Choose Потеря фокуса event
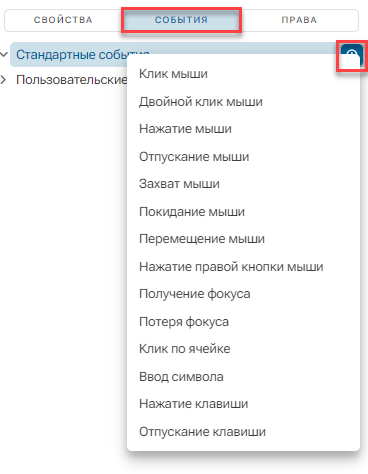 [243, 321]
